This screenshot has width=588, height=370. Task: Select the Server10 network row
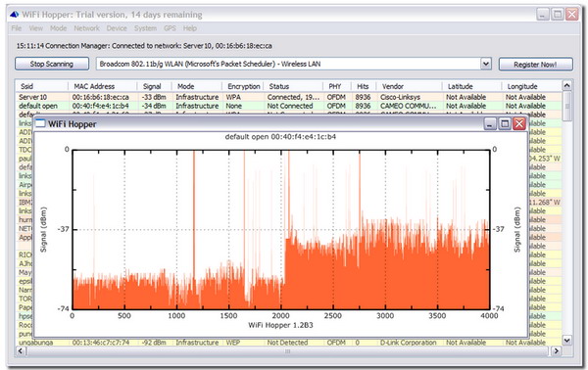pos(289,97)
